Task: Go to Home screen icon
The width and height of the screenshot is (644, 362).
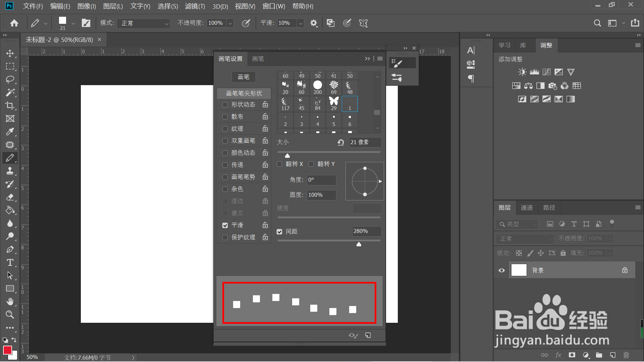Action: (14, 23)
